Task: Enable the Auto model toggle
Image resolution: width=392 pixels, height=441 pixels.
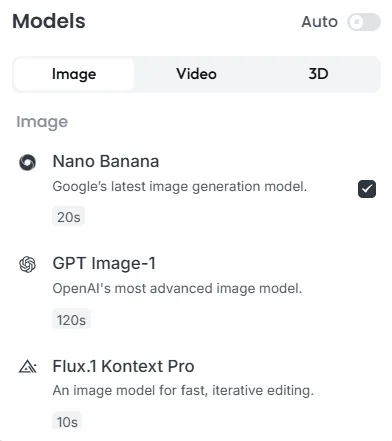Action: pyautogui.click(x=364, y=22)
